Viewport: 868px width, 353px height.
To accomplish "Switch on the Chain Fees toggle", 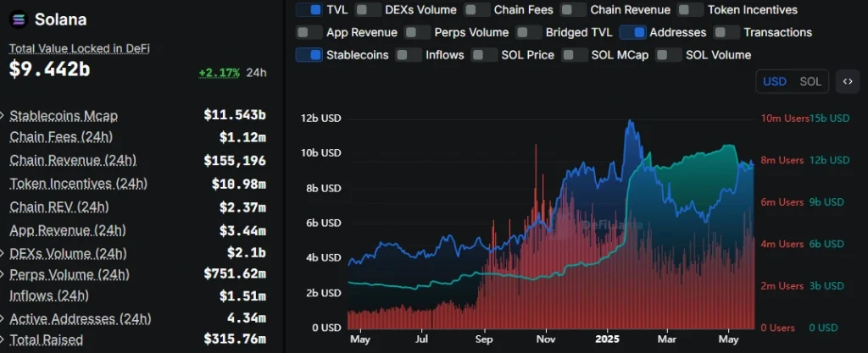I will 476,10.
